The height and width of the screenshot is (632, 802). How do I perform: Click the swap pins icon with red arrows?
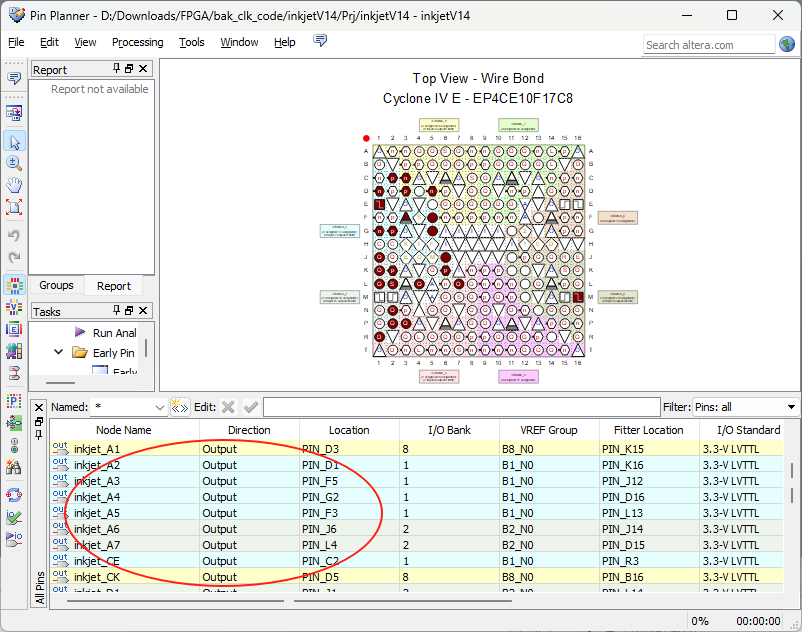[14, 373]
